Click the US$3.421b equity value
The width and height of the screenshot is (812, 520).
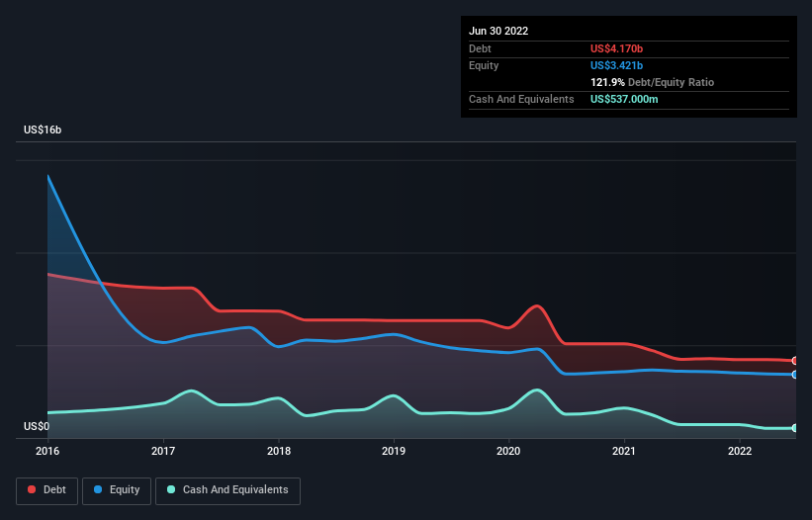point(616,65)
